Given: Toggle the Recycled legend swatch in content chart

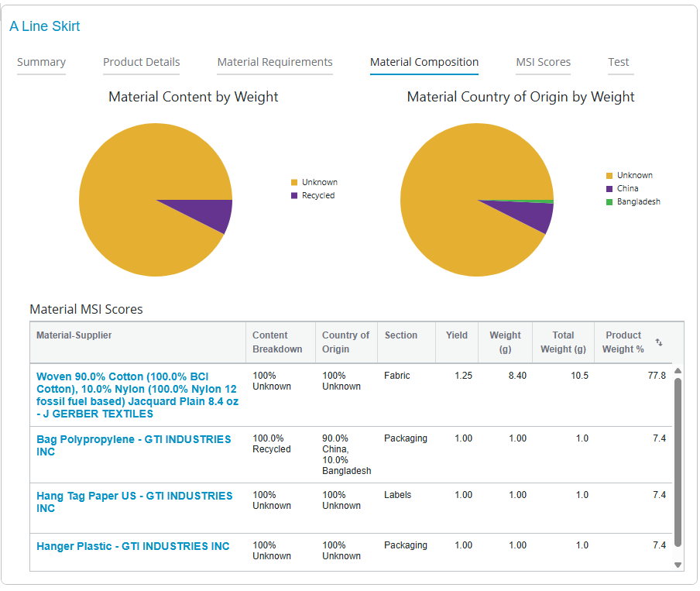Looking at the screenshot, I should 294,196.
